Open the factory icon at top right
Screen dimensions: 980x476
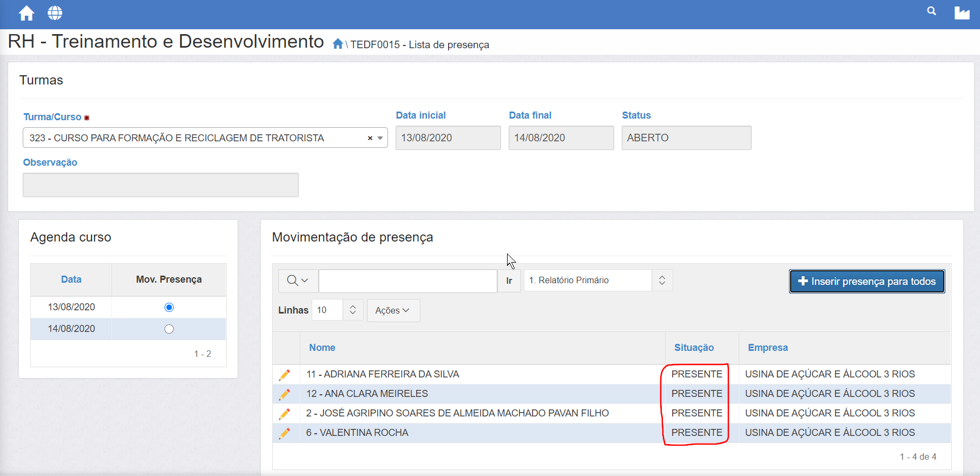pos(962,13)
